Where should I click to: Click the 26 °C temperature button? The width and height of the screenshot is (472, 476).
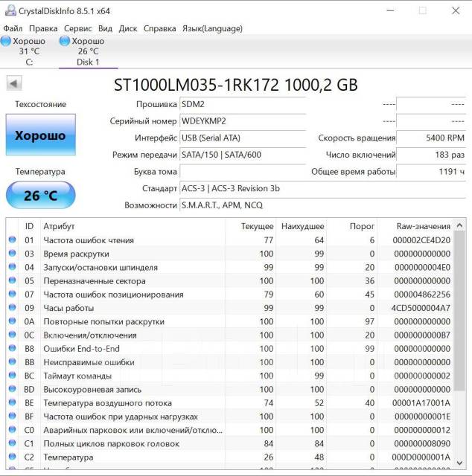[x=40, y=196]
